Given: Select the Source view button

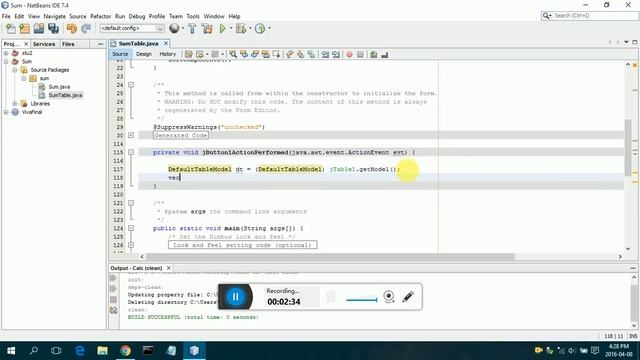Looking at the screenshot, I should (120, 54).
